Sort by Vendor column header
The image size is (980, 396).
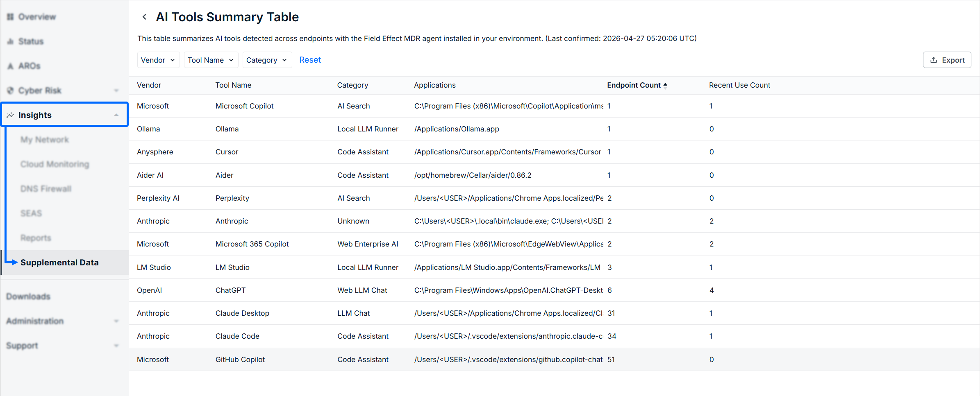click(x=149, y=85)
